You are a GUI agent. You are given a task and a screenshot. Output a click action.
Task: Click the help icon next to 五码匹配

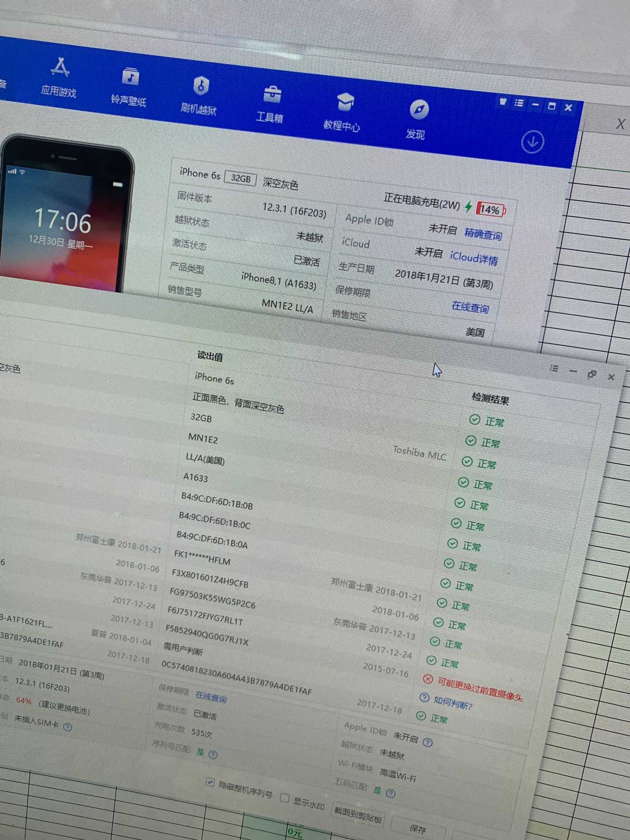tap(391, 793)
